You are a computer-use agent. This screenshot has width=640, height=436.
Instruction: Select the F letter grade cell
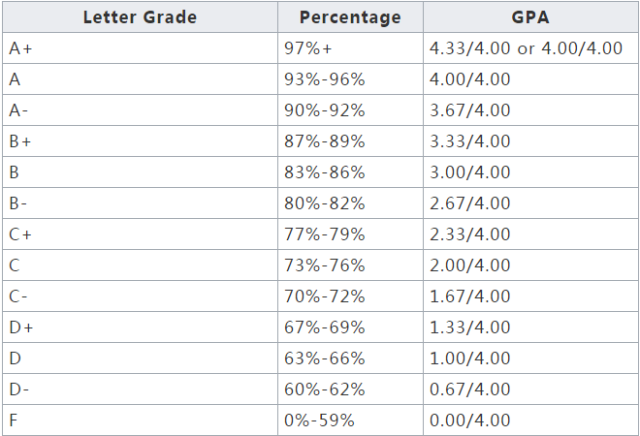click(x=140, y=420)
